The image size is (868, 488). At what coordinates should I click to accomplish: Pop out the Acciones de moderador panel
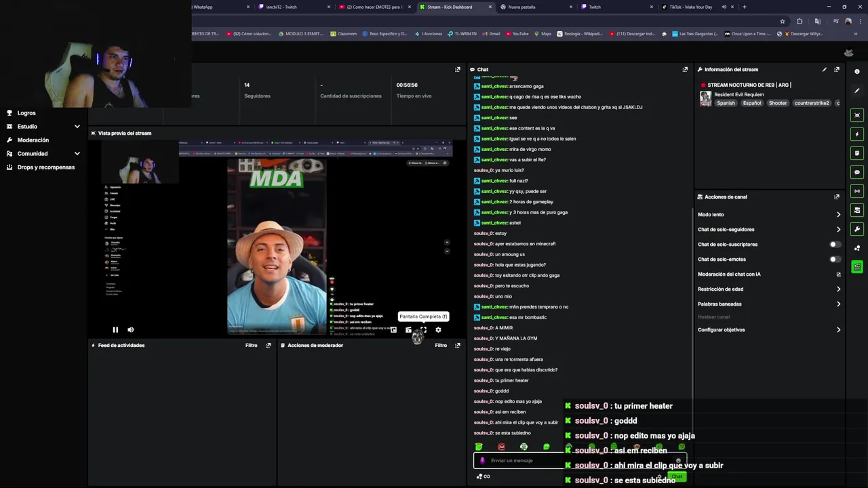(x=457, y=345)
